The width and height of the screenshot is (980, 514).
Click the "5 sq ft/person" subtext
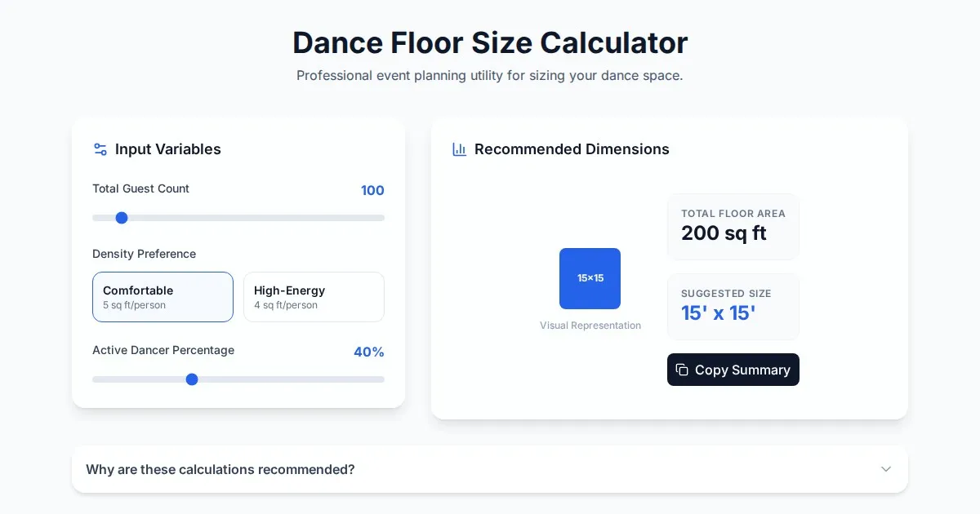coord(134,305)
